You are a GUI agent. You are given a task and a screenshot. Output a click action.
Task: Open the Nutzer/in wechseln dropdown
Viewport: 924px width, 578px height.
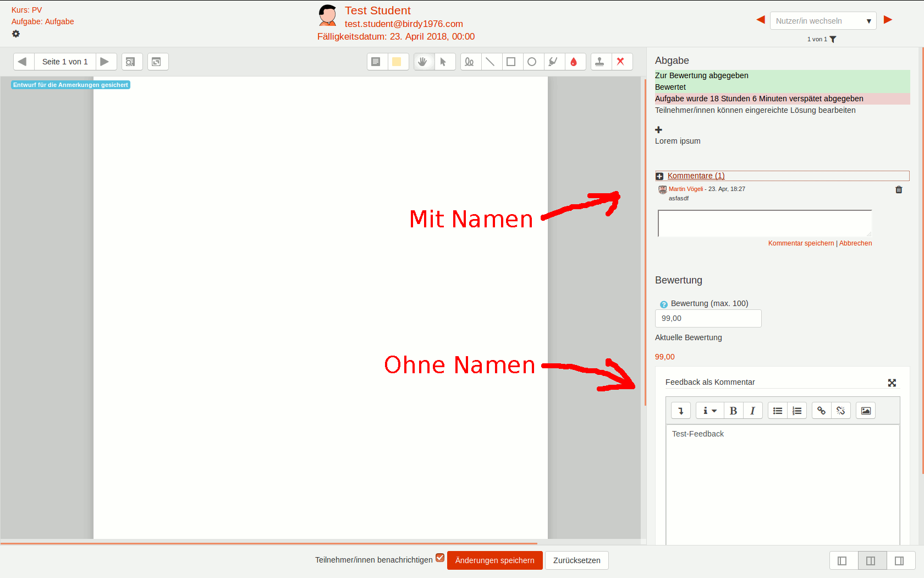pos(823,21)
